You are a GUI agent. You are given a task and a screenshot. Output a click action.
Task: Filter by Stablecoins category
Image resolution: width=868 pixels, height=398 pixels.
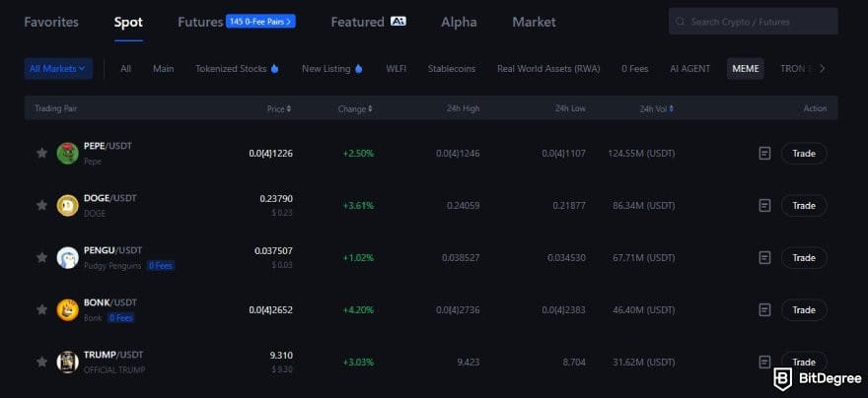[x=452, y=69]
